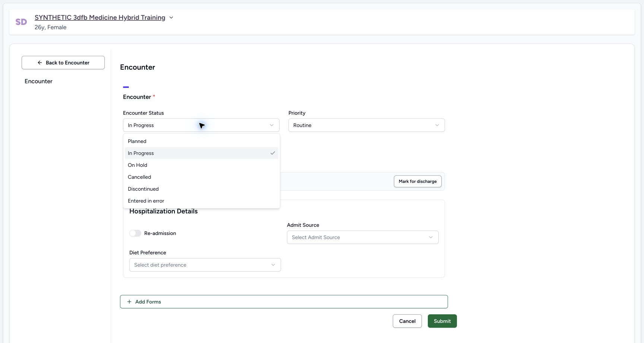Open the Priority Routine dropdown
This screenshot has height=343, width=644.
click(366, 125)
